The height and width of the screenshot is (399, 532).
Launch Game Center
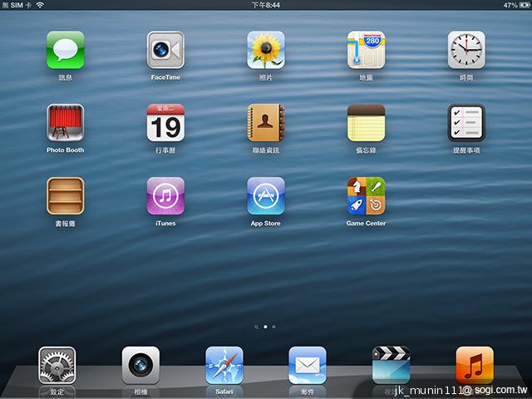tap(366, 196)
